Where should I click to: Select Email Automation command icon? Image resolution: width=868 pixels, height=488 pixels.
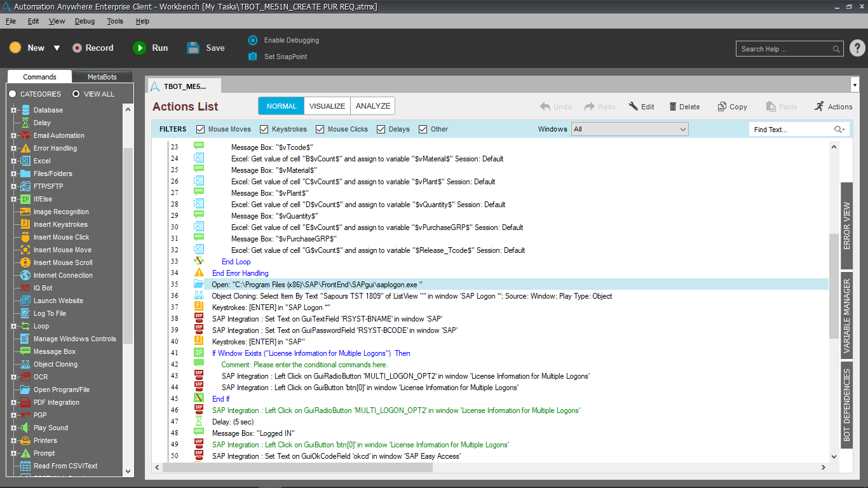[x=25, y=135]
